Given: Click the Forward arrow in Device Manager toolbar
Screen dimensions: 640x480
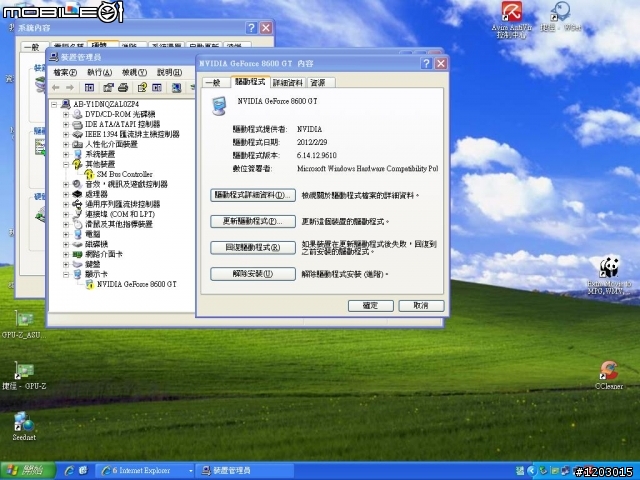Looking at the screenshot, I should [x=70, y=87].
